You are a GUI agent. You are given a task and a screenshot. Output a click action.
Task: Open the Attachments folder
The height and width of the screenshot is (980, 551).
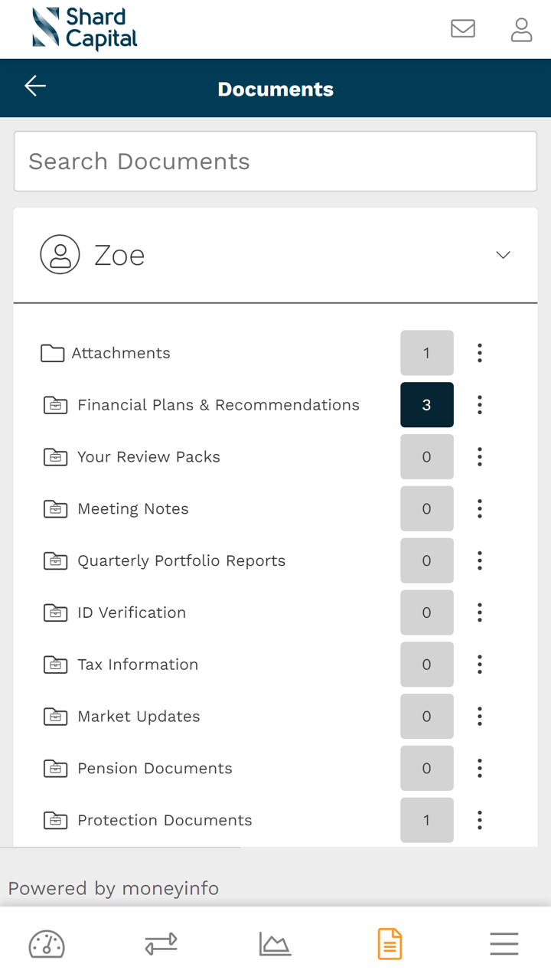coord(121,353)
